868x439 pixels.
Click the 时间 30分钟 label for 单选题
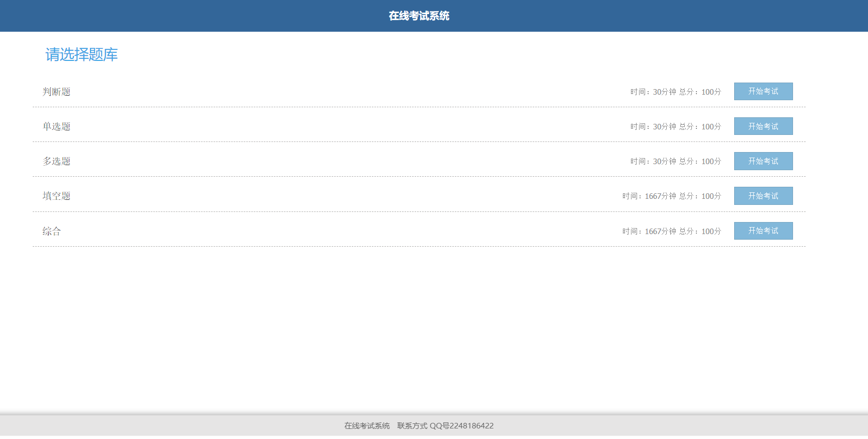click(653, 127)
